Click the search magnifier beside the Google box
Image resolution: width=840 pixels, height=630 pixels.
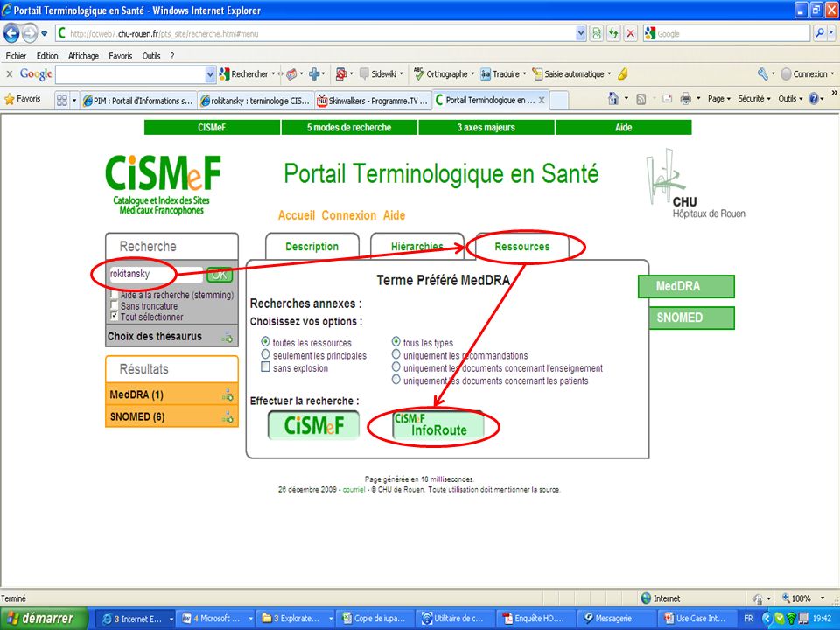(820, 34)
